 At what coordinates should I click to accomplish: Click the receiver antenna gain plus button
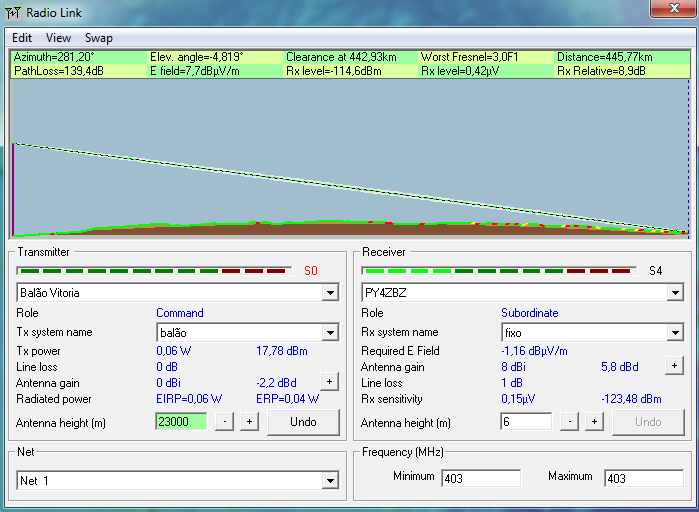pos(673,366)
